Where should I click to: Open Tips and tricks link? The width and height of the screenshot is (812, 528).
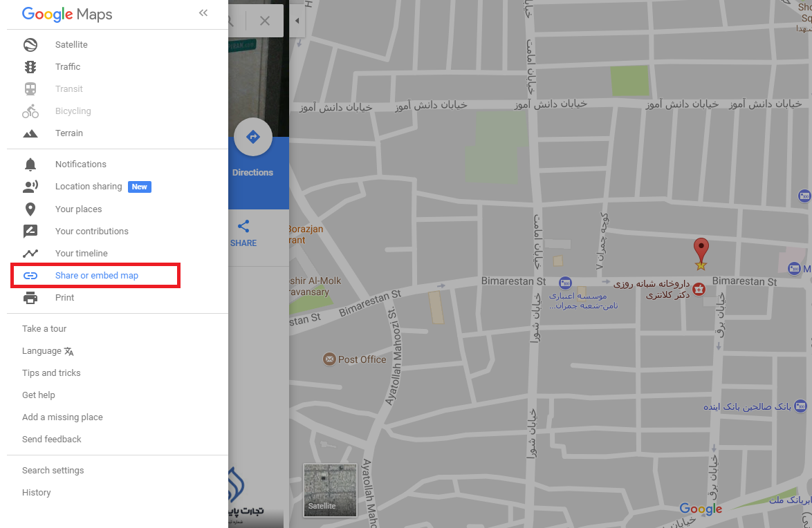point(51,373)
